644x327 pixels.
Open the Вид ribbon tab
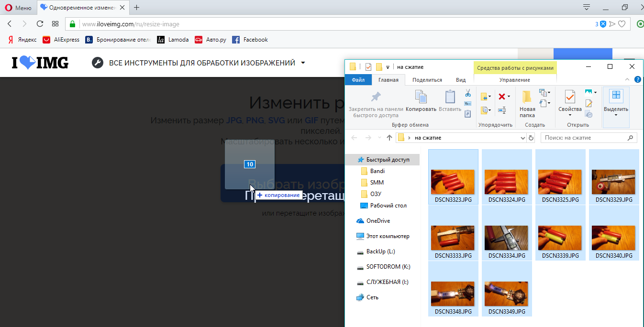[460, 80]
